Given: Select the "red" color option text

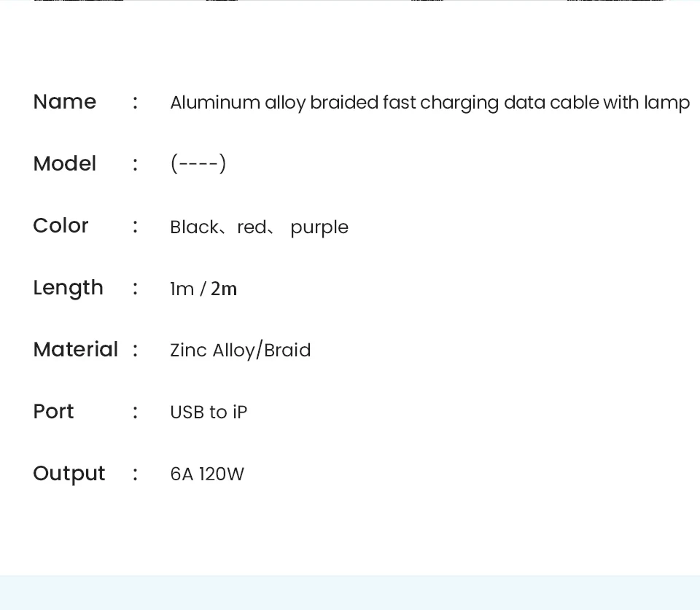Looking at the screenshot, I should click(x=252, y=227).
